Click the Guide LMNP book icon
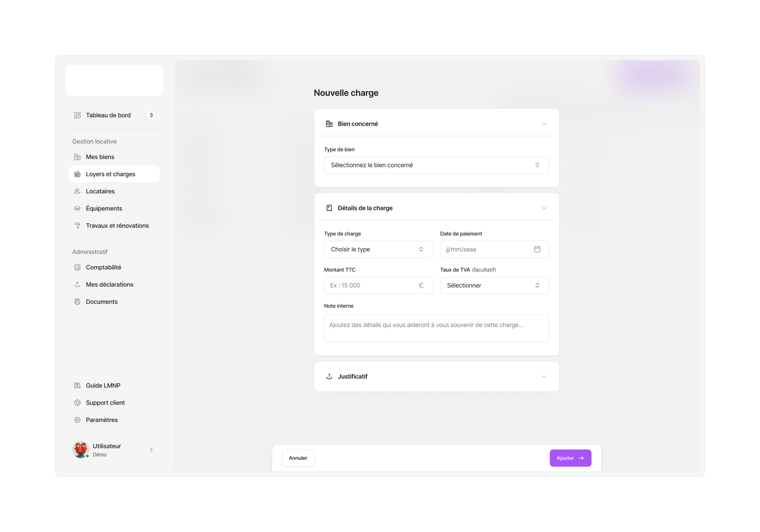Screen dimensions: 760x532 pyautogui.click(x=77, y=385)
